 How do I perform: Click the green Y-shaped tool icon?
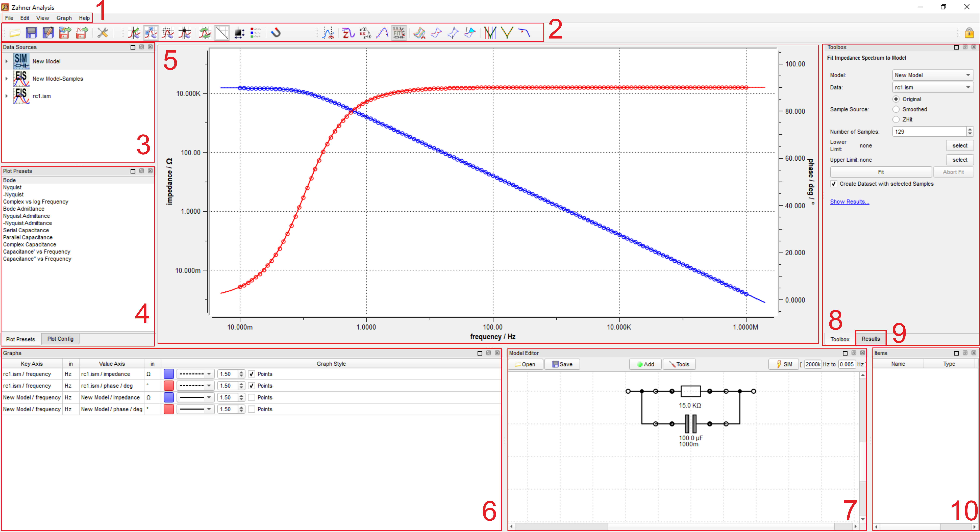(507, 33)
